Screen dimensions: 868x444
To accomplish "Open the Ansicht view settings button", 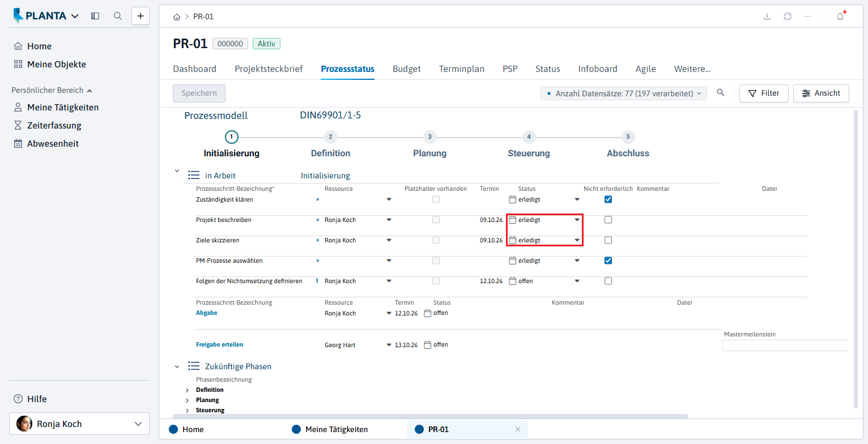I will click(x=821, y=93).
